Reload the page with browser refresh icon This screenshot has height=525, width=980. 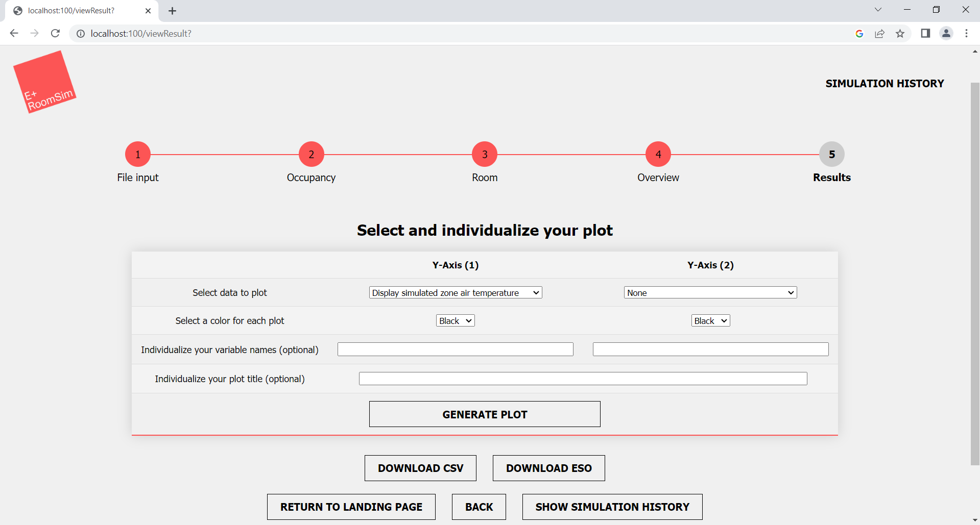coord(55,34)
